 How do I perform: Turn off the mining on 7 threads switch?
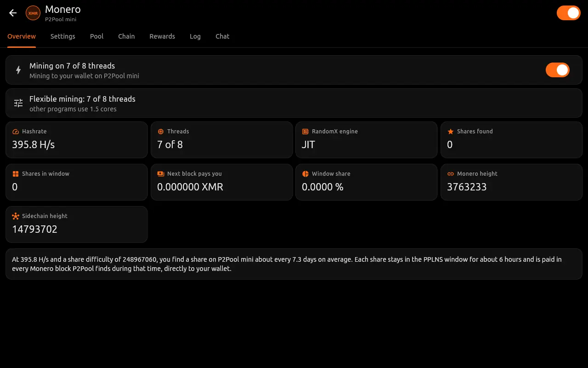pyautogui.click(x=558, y=70)
